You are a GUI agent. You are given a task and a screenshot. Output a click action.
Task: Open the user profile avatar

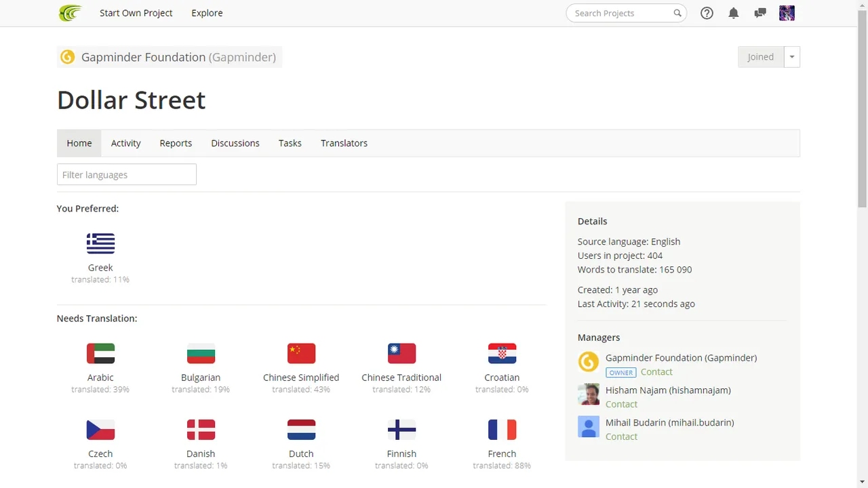pyautogui.click(x=787, y=13)
